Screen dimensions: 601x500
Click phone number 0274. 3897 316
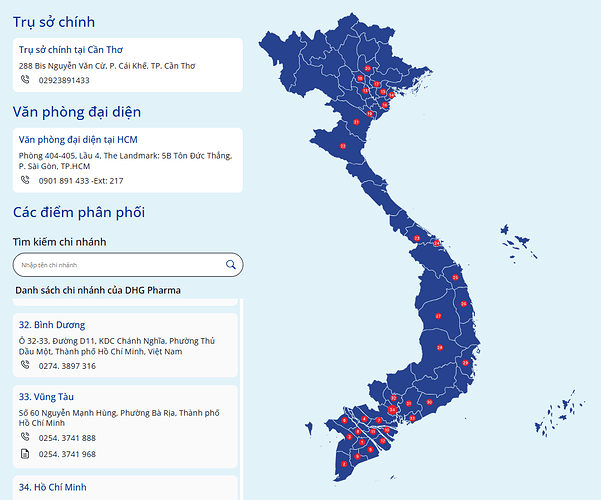tap(67, 366)
